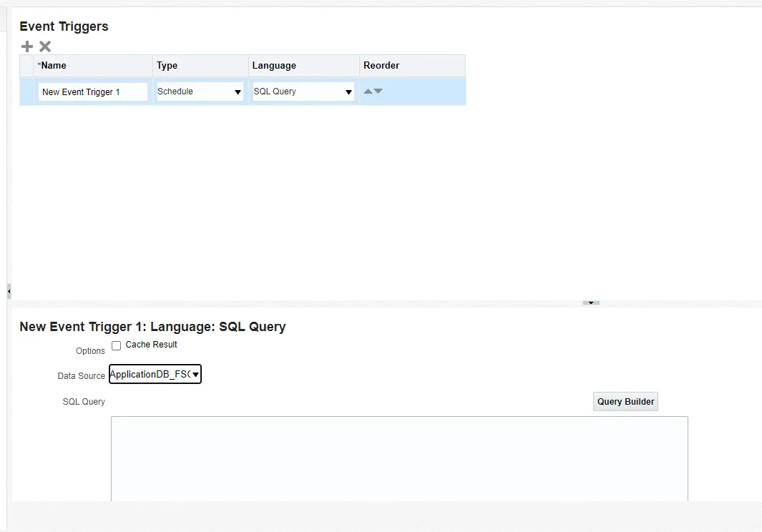Select the row selector cell of the trigger
This screenshot has width=762, height=532.
point(27,92)
